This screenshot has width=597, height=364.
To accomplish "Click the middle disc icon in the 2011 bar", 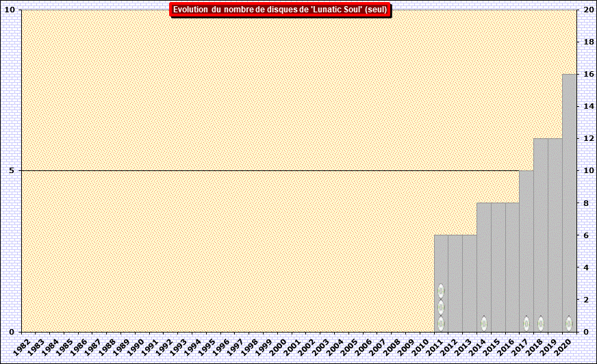I will 441,307.
